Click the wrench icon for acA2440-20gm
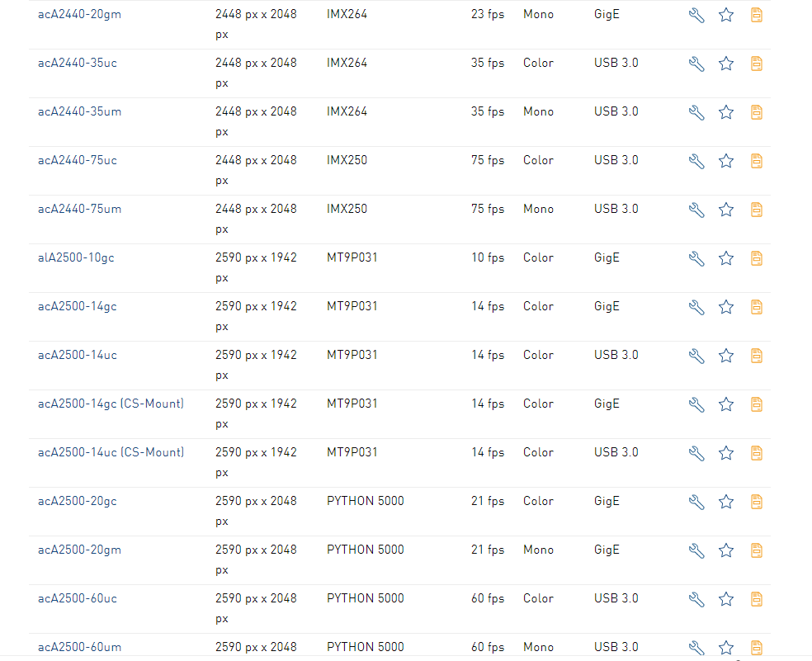 (696, 15)
